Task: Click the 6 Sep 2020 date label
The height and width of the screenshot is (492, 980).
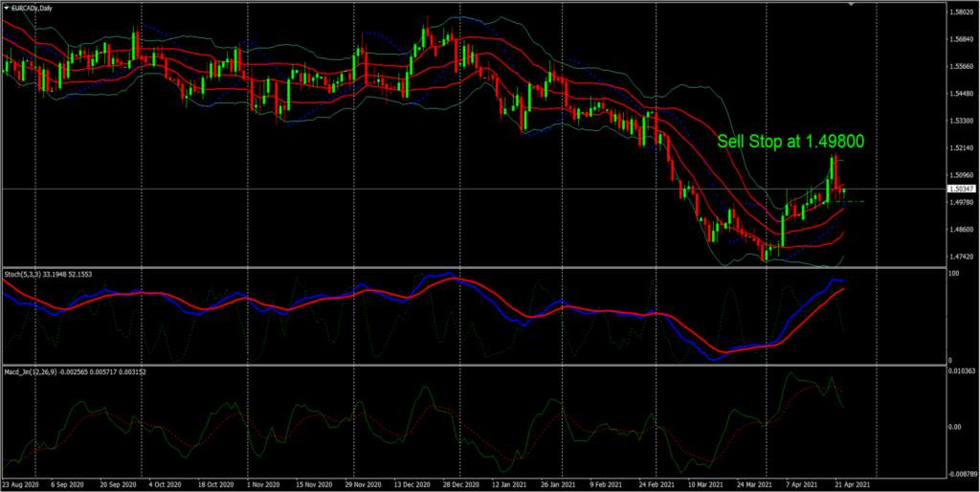Action: [68, 484]
